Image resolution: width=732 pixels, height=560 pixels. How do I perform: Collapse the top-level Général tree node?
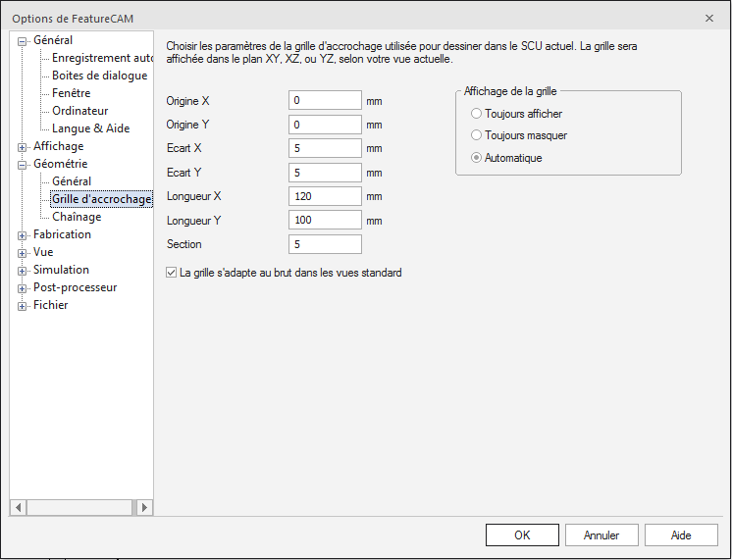point(22,41)
